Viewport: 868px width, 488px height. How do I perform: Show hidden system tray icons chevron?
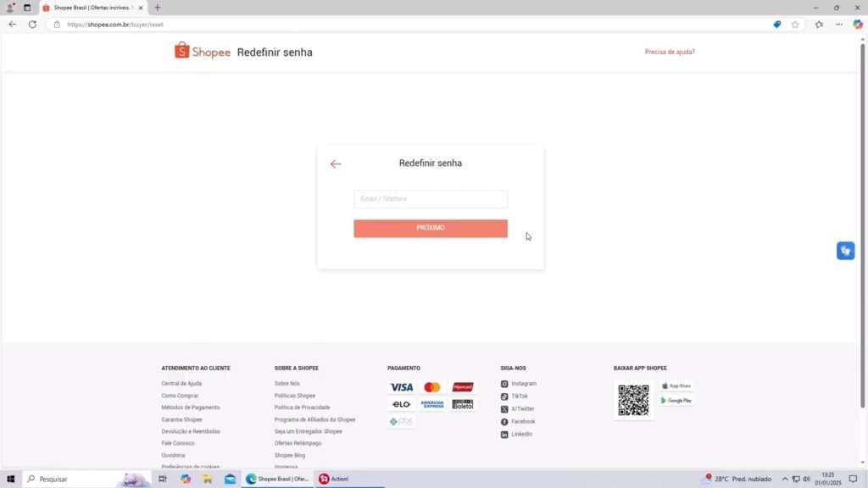coord(784,479)
